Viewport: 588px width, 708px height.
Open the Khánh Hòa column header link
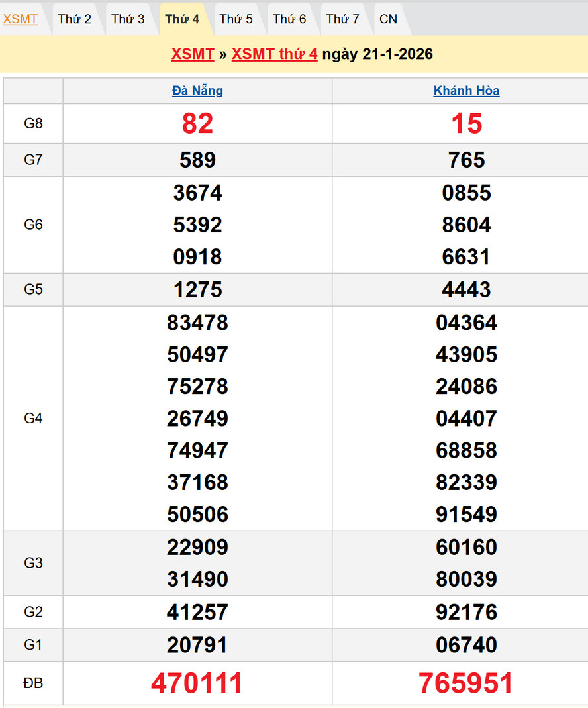tap(466, 91)
